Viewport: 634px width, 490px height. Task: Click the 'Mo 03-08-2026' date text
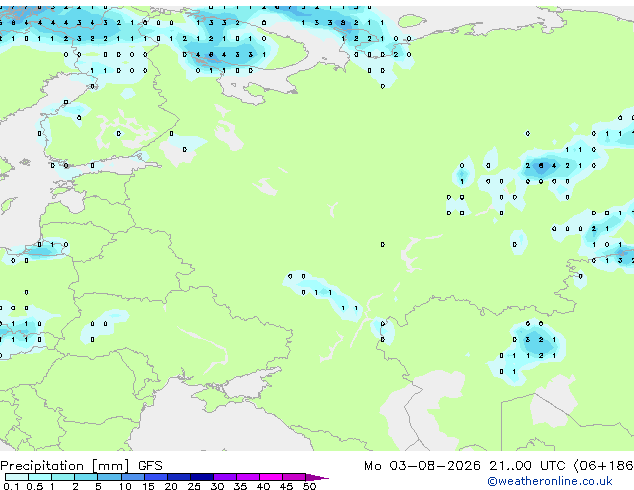click(422, 466)
